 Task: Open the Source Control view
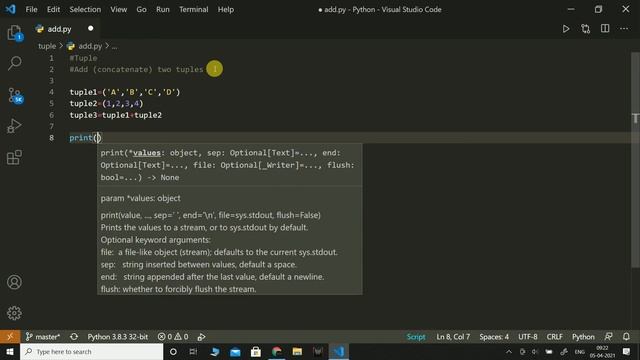15,96
